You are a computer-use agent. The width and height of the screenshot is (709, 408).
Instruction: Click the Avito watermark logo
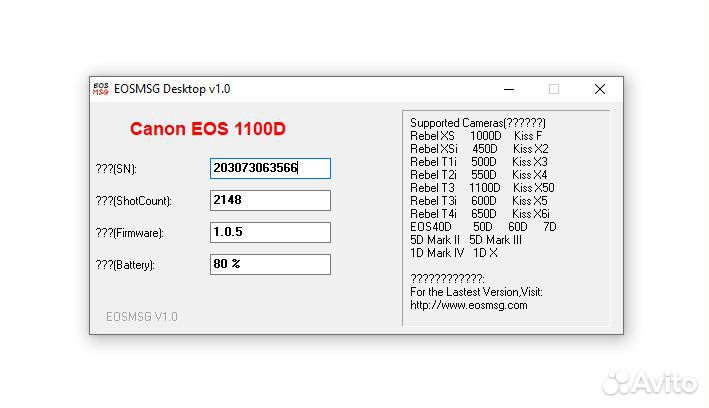click(653, 382)
